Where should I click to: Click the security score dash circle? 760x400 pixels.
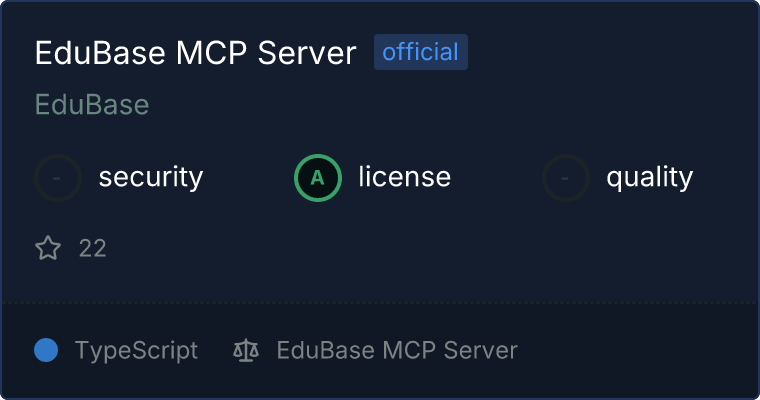58,178
